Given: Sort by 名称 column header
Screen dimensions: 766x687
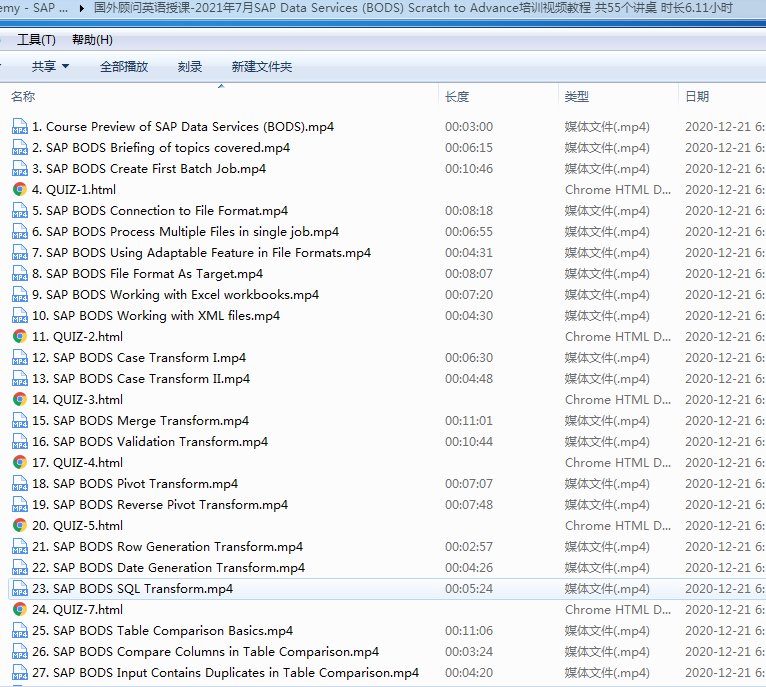Looking at the screenshot, I should click(23, 96).
